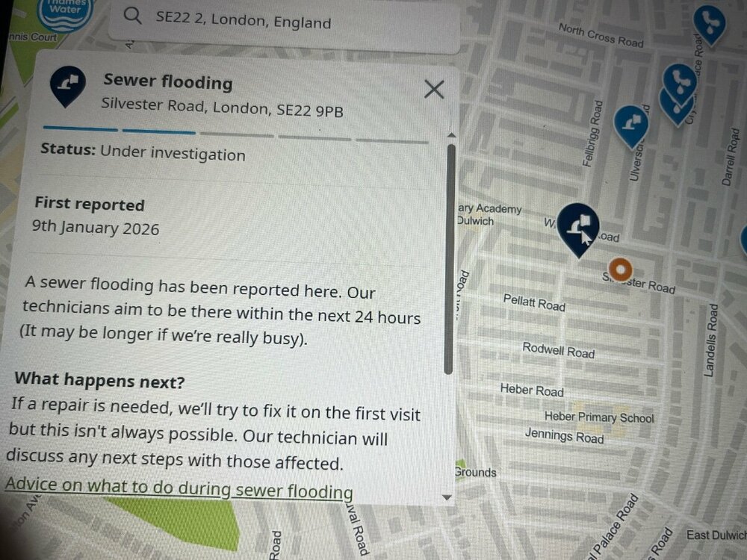Click the Pellatt Road label on map
Image resolution: width=747 pixels, height=560 pixels.
pos(534,302)
